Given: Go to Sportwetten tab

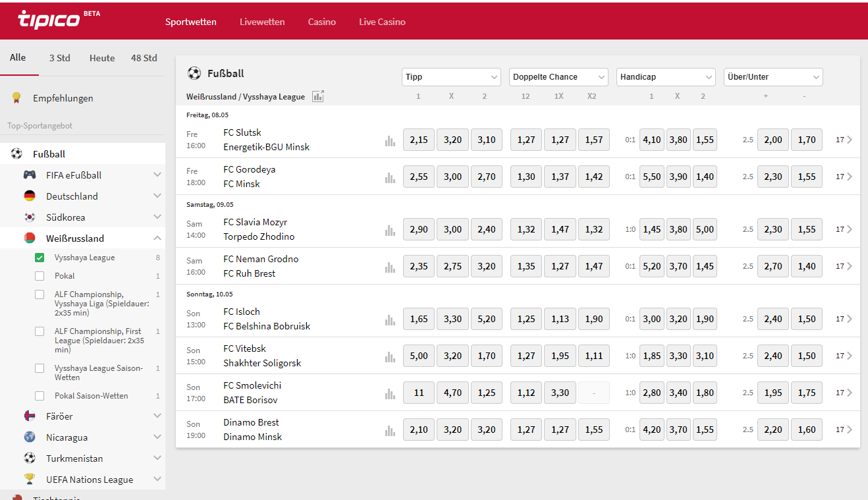Looking at the screenshot, I should [x=191, y=22].
